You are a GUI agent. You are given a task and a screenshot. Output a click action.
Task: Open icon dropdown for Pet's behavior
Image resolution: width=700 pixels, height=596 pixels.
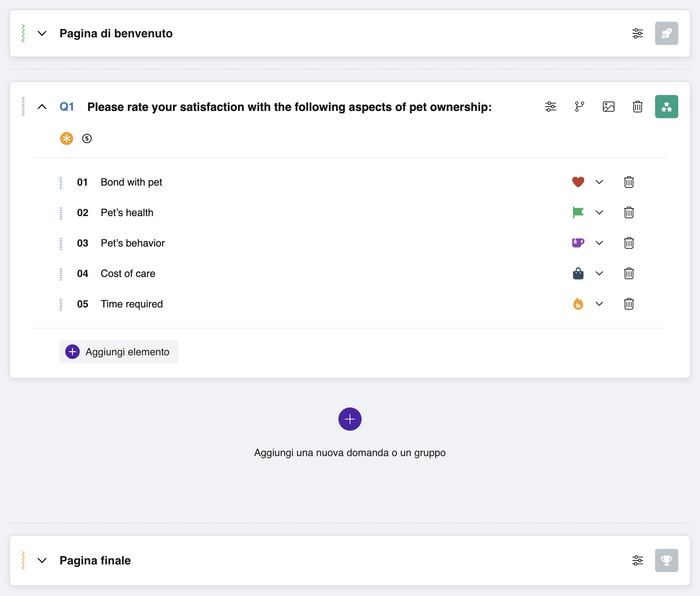[x=599, y=243]
